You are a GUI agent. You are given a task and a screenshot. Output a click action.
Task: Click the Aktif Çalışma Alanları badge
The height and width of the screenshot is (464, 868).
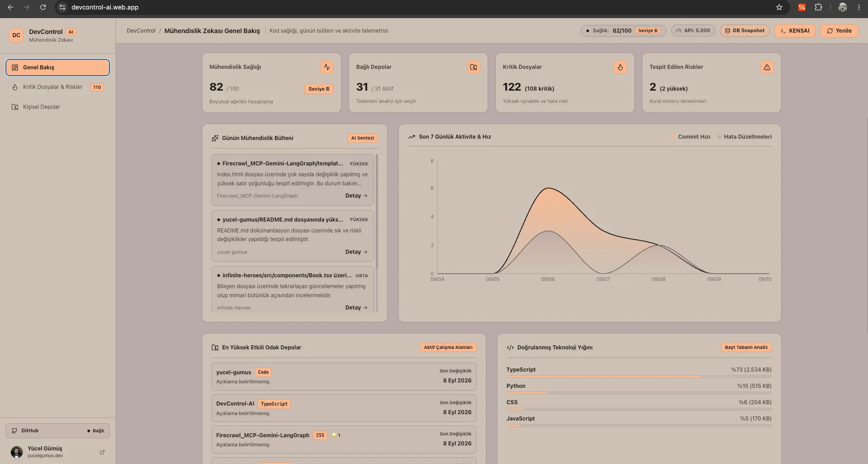(448, 348)
